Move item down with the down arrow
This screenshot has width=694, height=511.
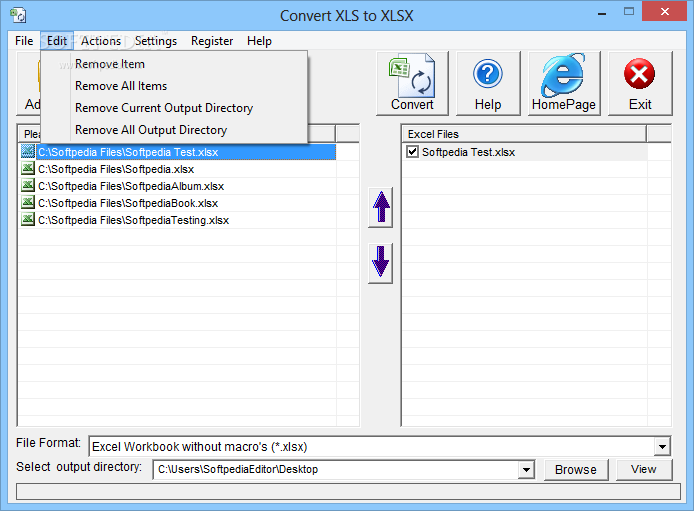pyautogui.click(x=381, y=263)
